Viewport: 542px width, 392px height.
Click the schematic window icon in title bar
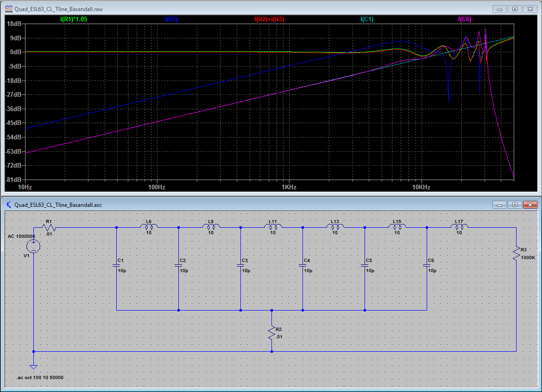[x=9, y=205]
